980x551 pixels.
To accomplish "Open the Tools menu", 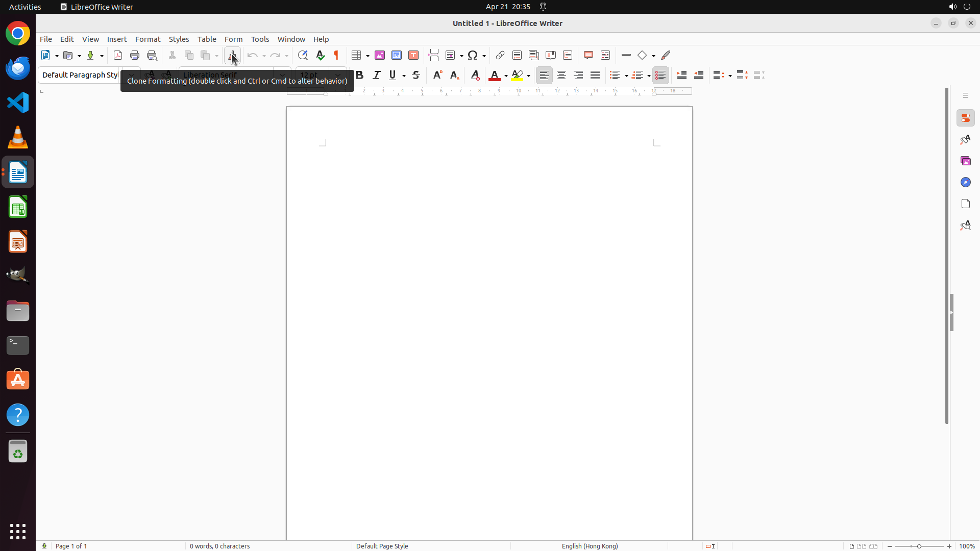I will (x=260, y=39).
